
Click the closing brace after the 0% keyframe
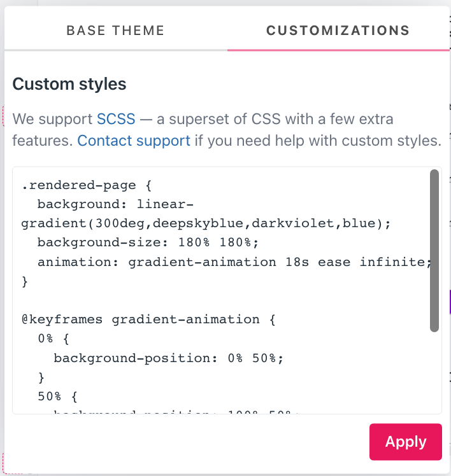coord(41,377)
